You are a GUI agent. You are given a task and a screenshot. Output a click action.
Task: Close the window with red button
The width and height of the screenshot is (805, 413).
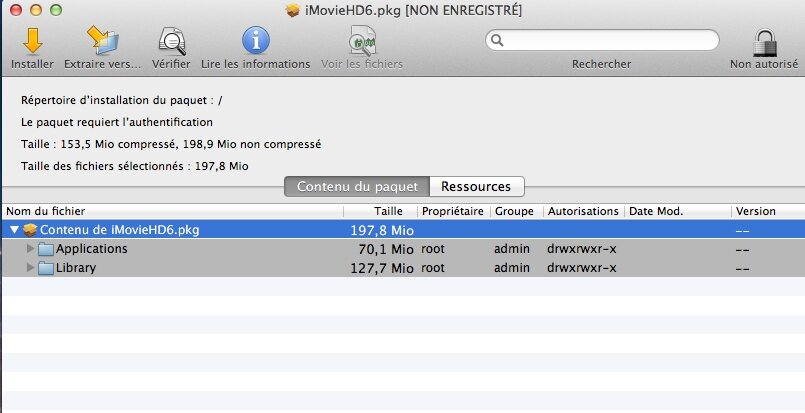click(16, 10)
